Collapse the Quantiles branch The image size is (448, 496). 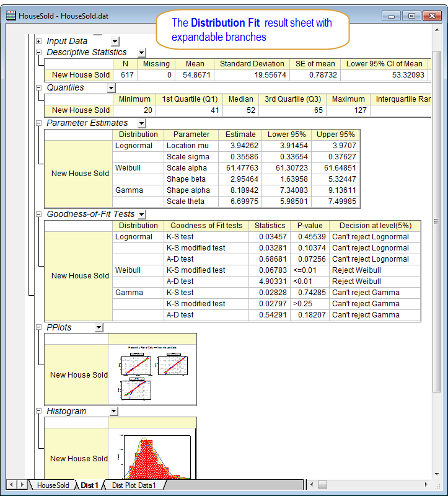tap(38, 88)
